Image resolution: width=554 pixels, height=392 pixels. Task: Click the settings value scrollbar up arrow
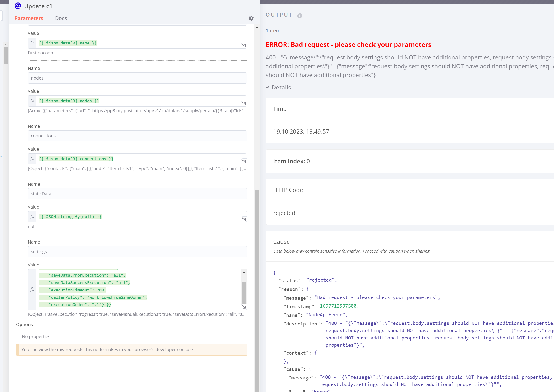tap(244, 272)
